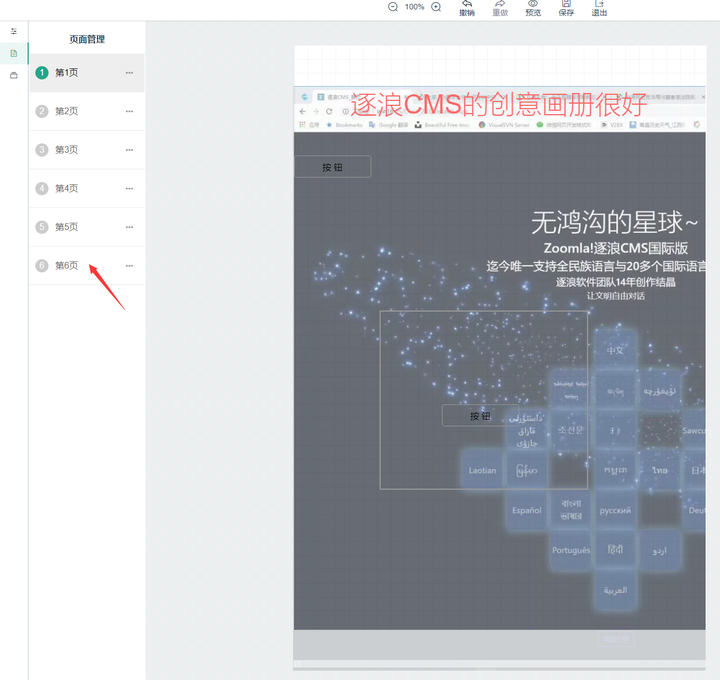Click the zoom in magnifier icon
Viewport: 720px width, 680px height.
436,7
